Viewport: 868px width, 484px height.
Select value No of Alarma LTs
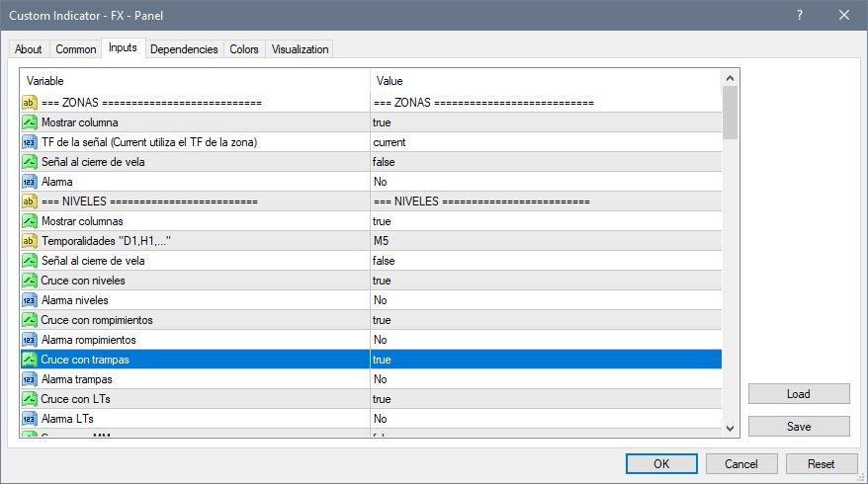(x=546, y=419)
